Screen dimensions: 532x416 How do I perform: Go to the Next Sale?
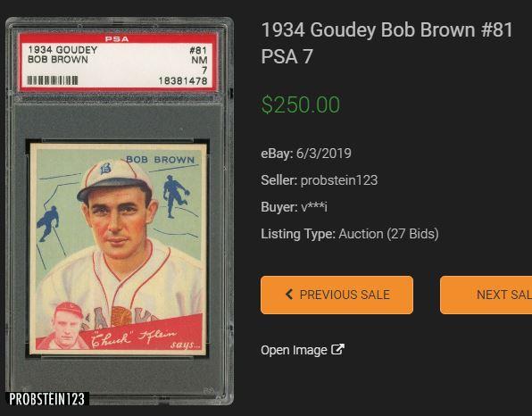486,295
